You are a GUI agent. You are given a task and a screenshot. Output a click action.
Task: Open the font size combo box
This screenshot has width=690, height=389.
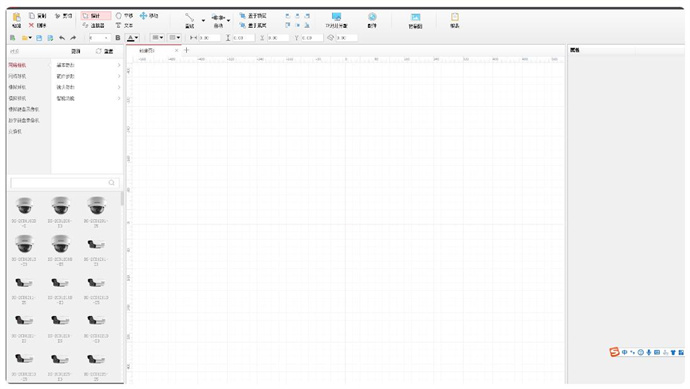99,38
